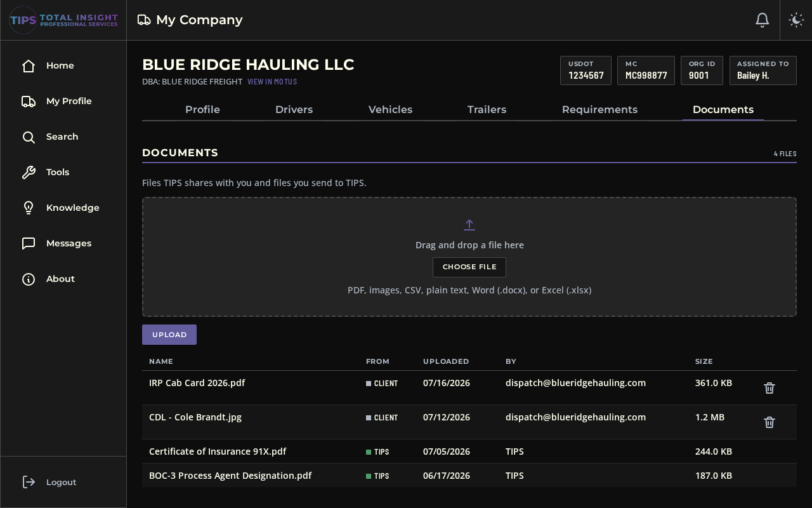Switch to the Drivers tab
Viewport: 812px width, 508px height.
coord(294,110)
